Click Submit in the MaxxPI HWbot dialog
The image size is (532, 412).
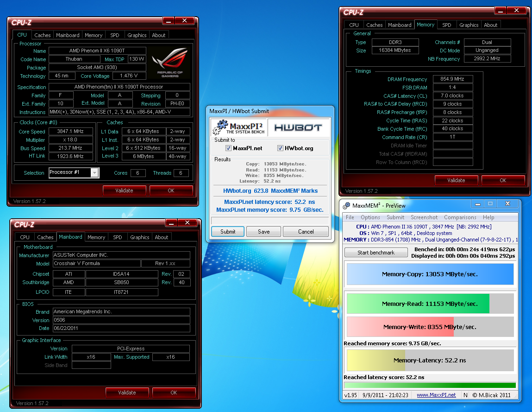click(228, 232)
